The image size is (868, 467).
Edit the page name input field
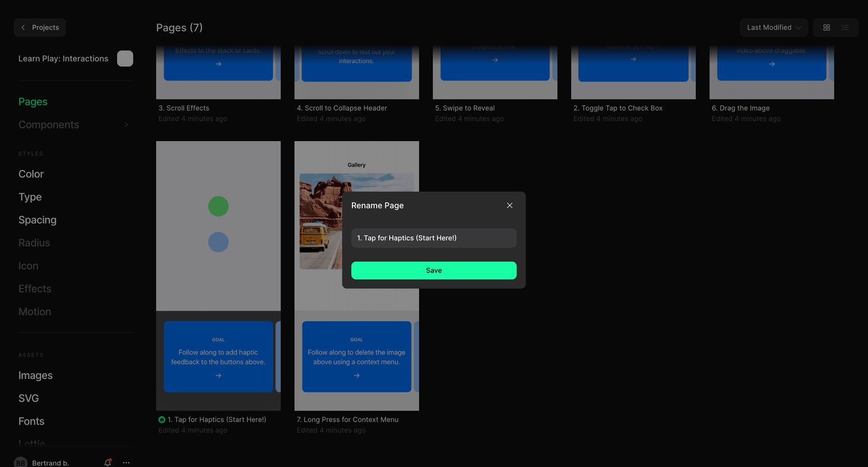pos(434,238)
